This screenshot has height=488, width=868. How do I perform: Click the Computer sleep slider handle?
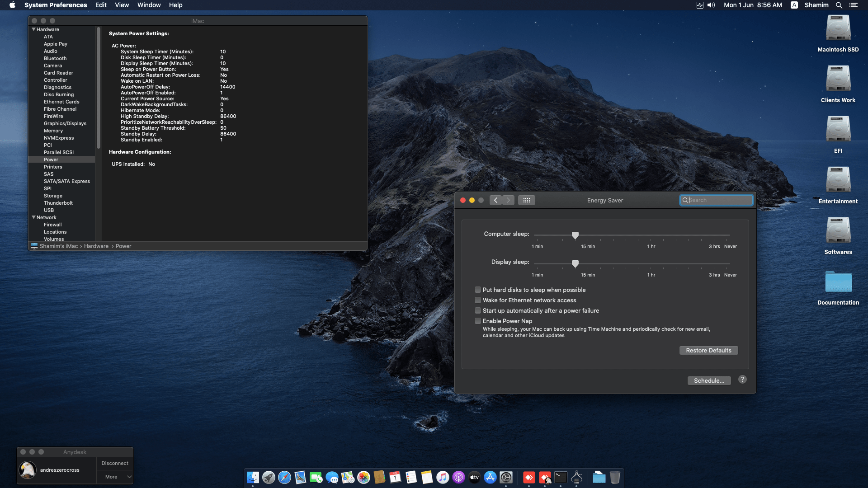[575, 235]
